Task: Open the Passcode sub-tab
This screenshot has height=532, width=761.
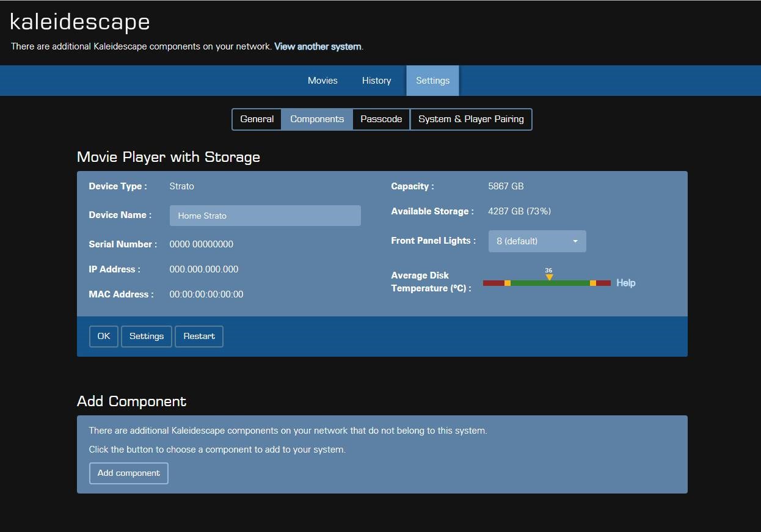Action: 381,119
